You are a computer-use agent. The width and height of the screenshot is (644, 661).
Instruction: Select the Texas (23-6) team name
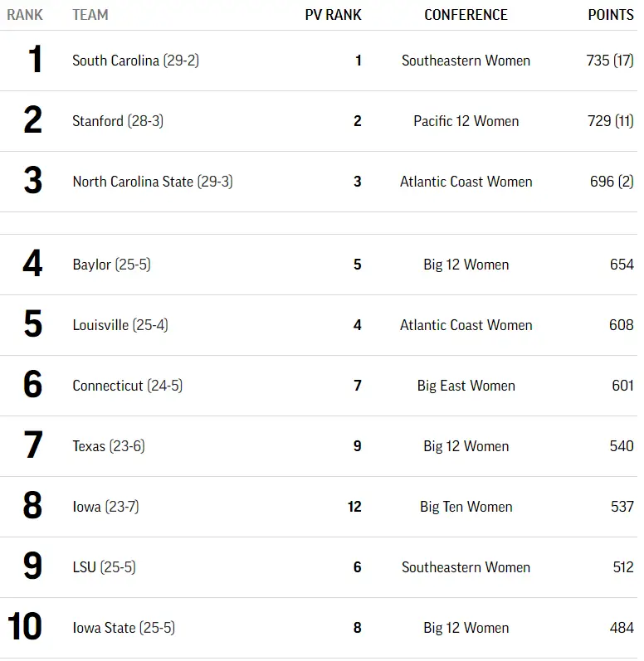[108, 446]
